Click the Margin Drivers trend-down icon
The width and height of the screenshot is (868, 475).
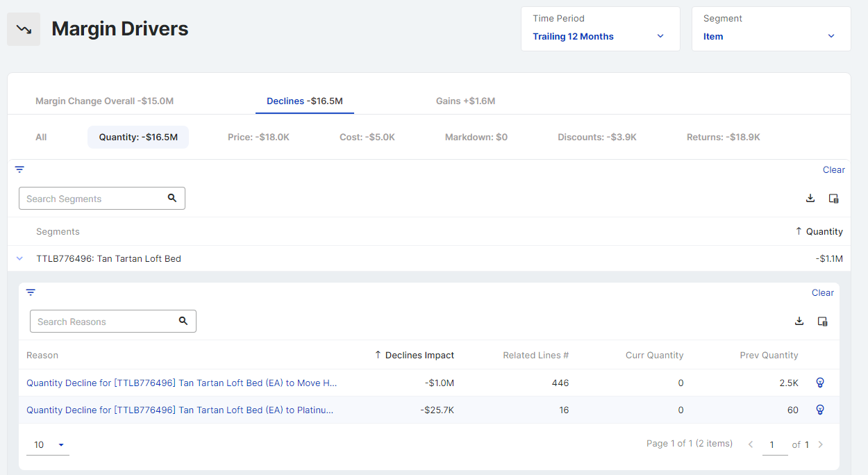[24, 29]
